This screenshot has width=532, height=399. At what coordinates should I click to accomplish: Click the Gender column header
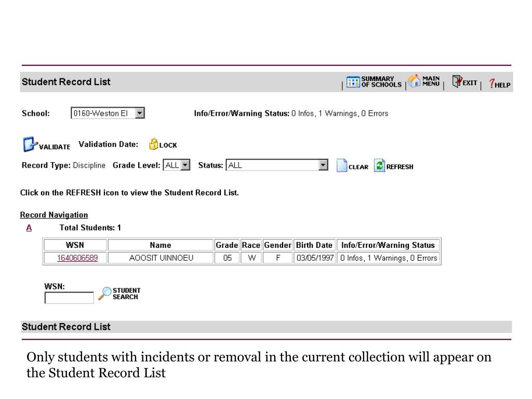click(277, 245)
